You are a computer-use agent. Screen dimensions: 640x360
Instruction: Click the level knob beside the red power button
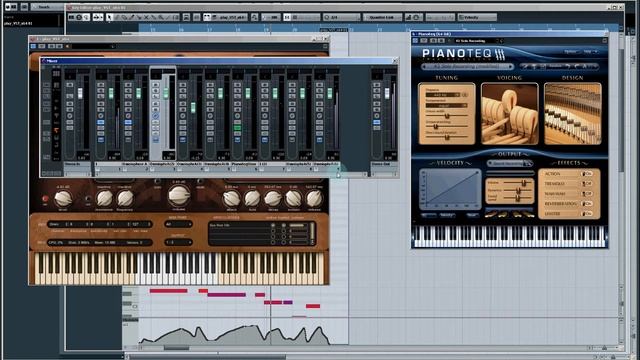pos(63,198)
